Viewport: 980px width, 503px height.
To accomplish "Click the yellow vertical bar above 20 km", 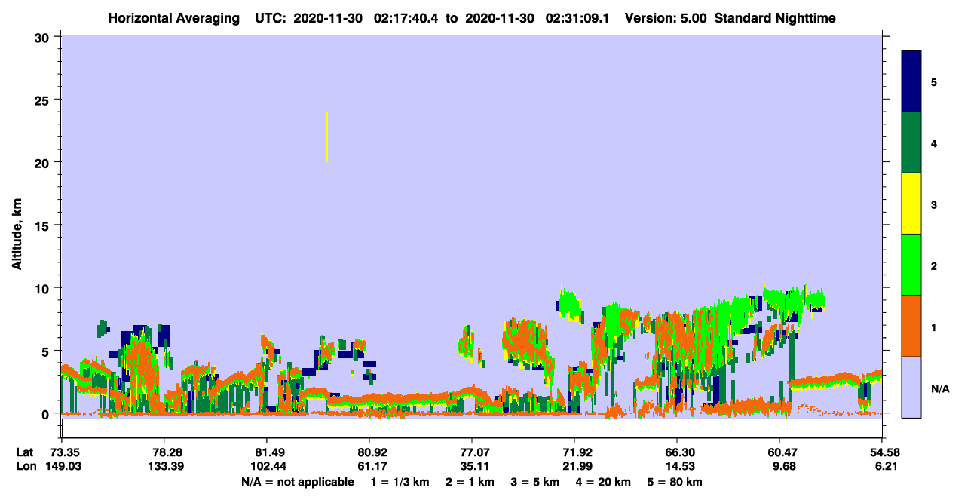I will (x=326, y=136).
